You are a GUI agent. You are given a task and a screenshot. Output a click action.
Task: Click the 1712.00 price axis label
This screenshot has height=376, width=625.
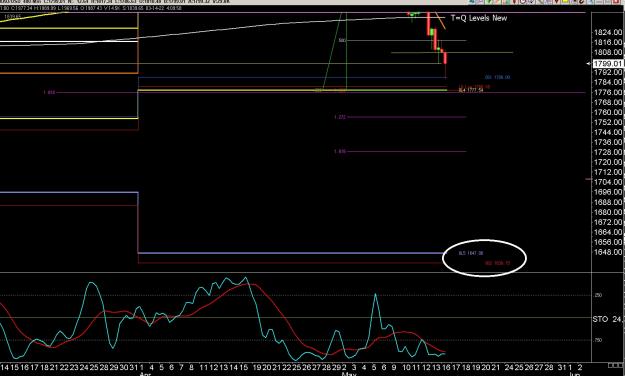pos(608,172)
